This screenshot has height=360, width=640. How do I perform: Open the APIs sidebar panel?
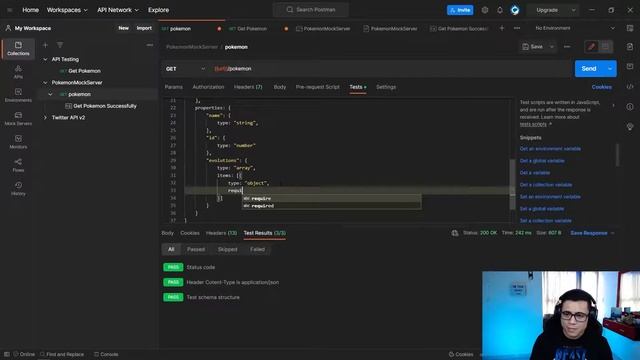(18, 72)
